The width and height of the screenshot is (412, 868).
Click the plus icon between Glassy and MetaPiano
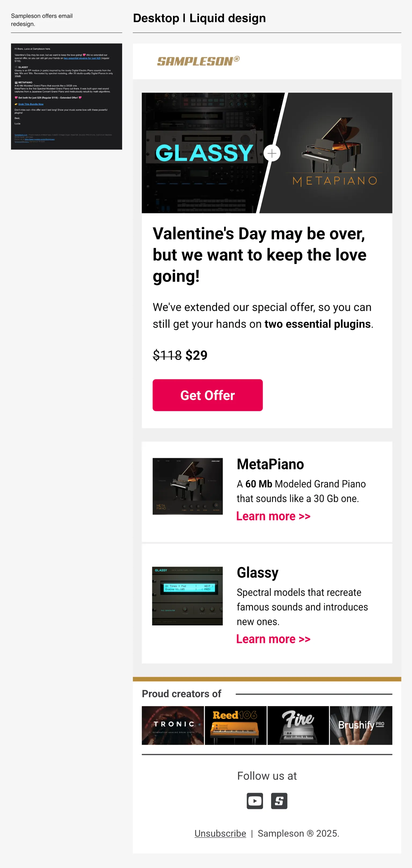272,153
